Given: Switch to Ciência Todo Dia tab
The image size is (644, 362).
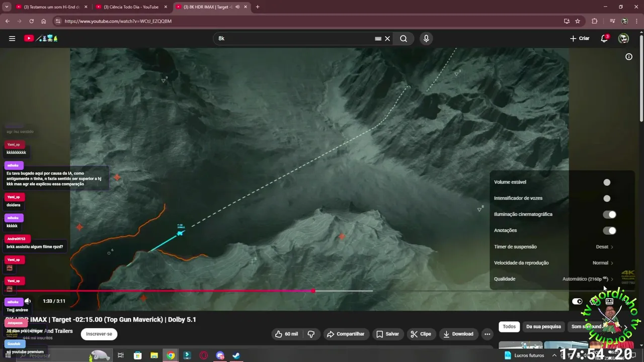Looking at the screenshot, I should point(131,7).
